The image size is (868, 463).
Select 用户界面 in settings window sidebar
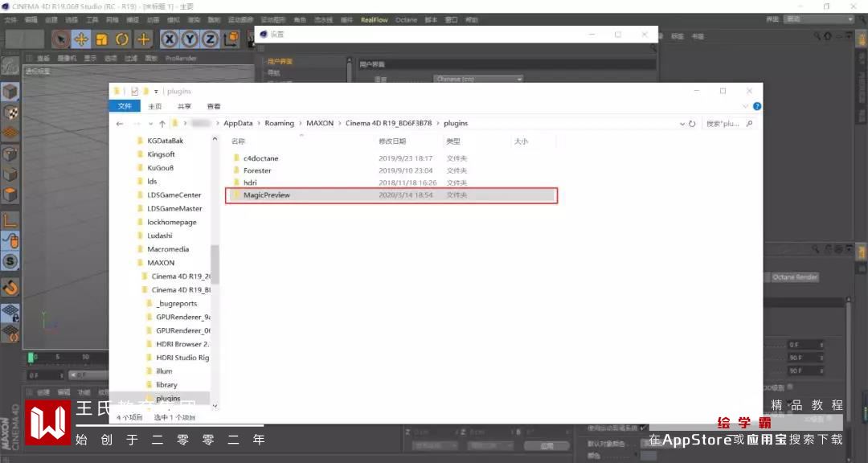tap(280, 61)
